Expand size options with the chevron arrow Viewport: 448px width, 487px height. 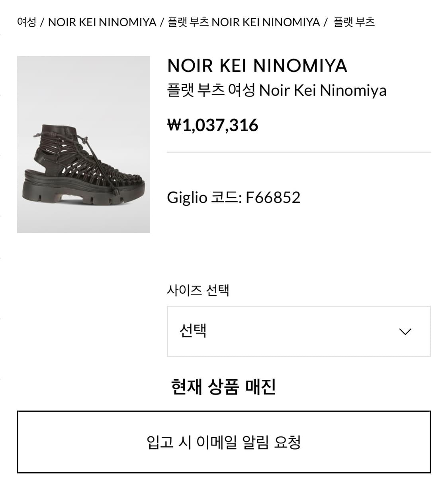tap(405, 332)
